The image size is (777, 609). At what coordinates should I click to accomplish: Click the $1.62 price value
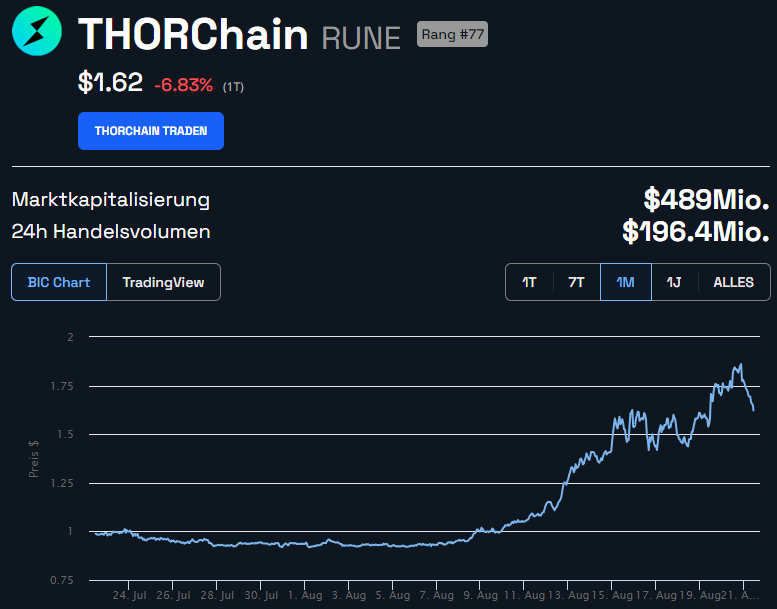click(x=111, y=82)
